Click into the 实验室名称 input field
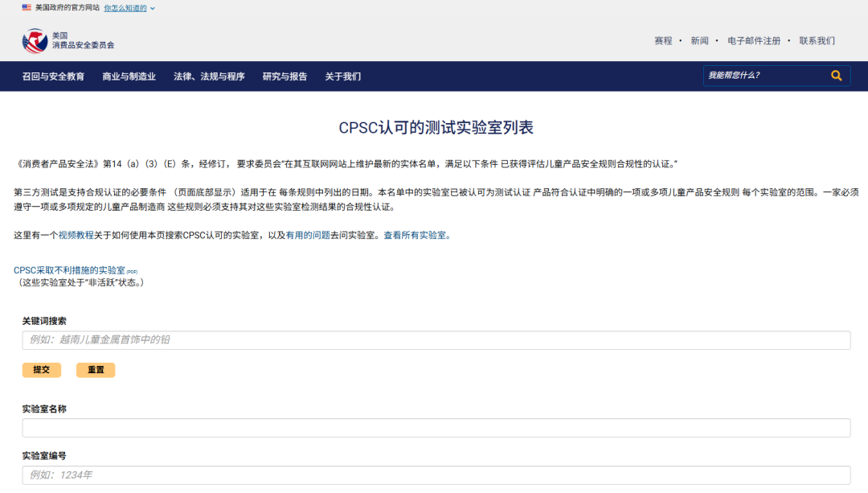The height and width of the screenshot is (493, 868). pos(436,428)
